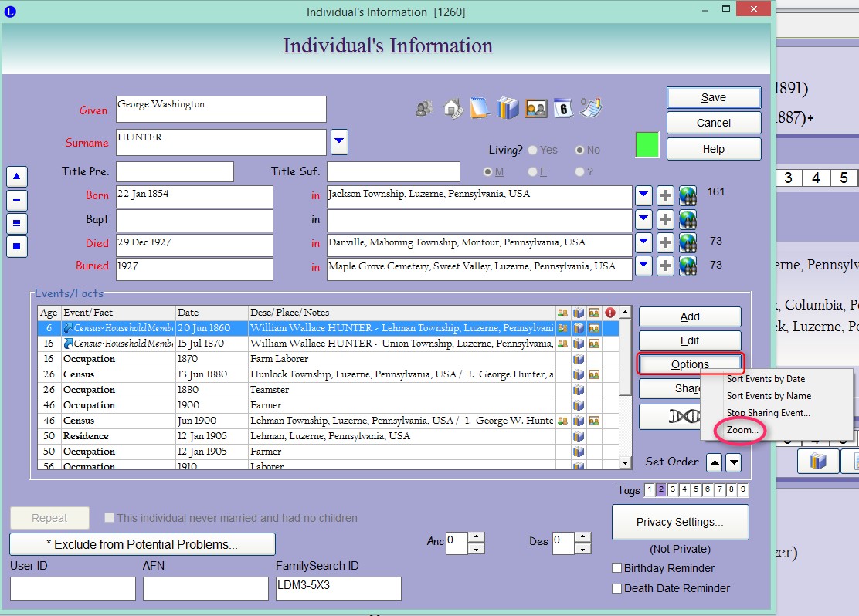Click the minus navigation button on the left

pyautogui.click(x=16, y=200)
